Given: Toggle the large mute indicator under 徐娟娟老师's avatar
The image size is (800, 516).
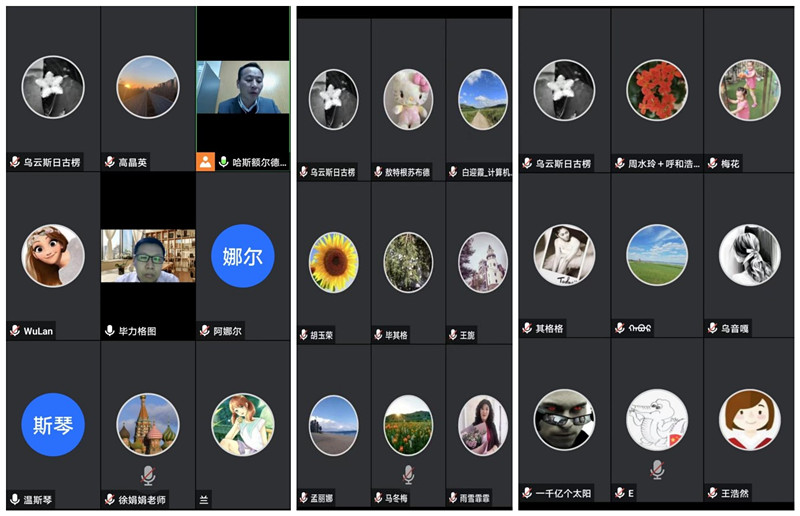Looking at the screenshot, I should pos(148,476).
